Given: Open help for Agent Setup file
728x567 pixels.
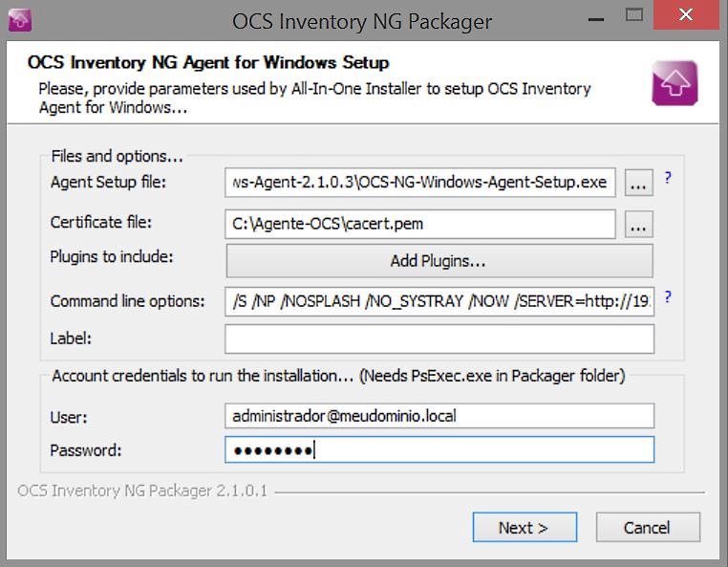Looking at the screenshot, I should (668, 178).
